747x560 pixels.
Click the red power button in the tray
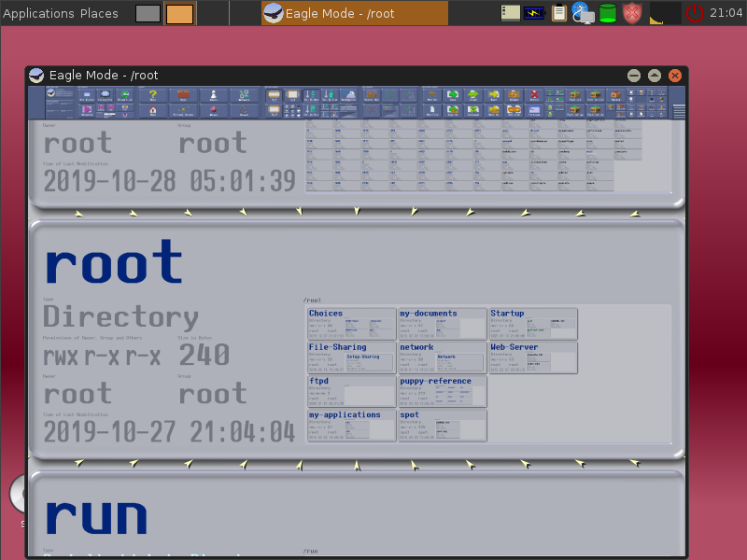click(x=694, y=13)
